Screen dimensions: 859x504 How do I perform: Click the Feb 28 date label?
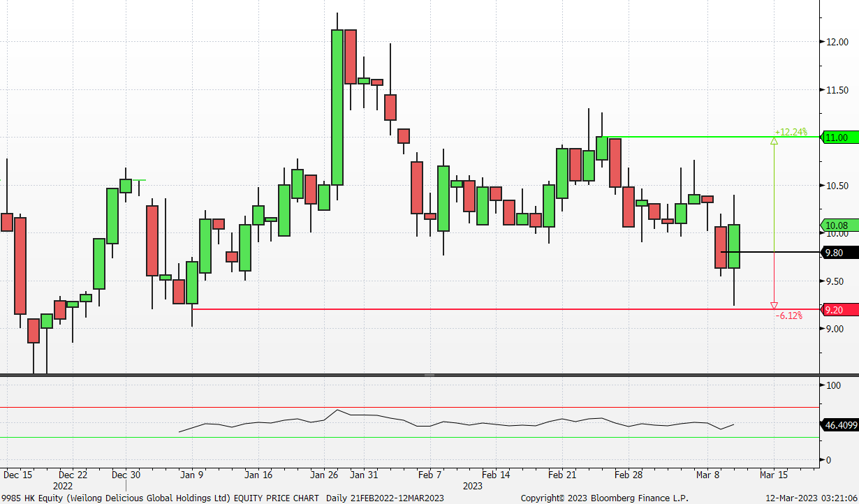click(629, 475)
